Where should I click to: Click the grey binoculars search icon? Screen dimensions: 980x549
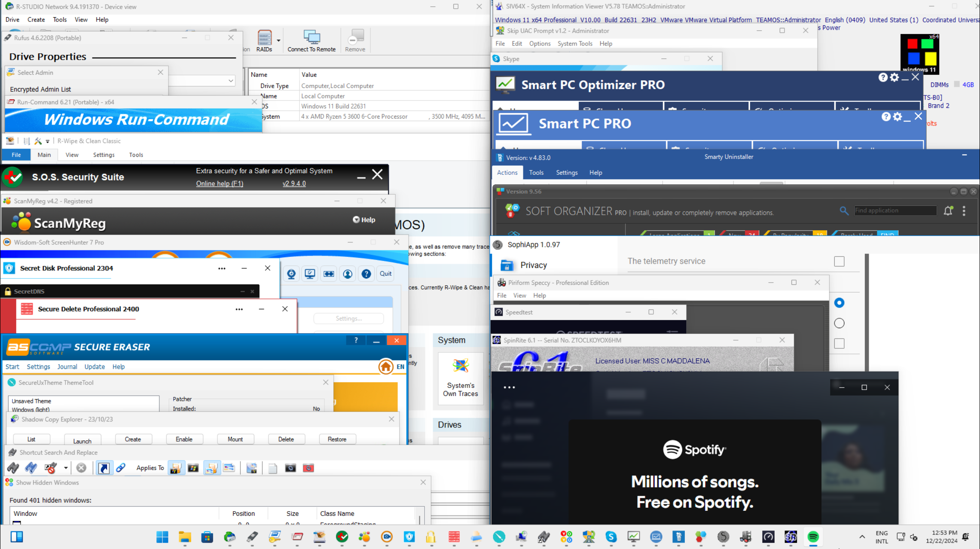point(13,468)
